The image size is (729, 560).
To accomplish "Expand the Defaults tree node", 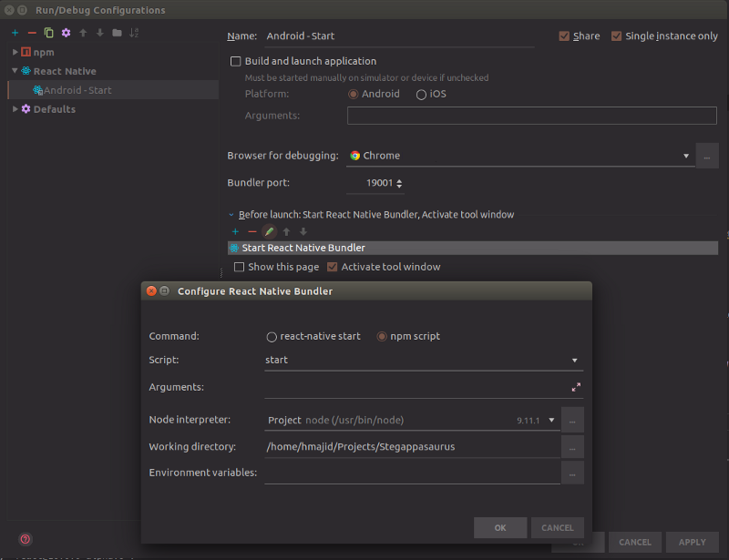I will [15, 108].
